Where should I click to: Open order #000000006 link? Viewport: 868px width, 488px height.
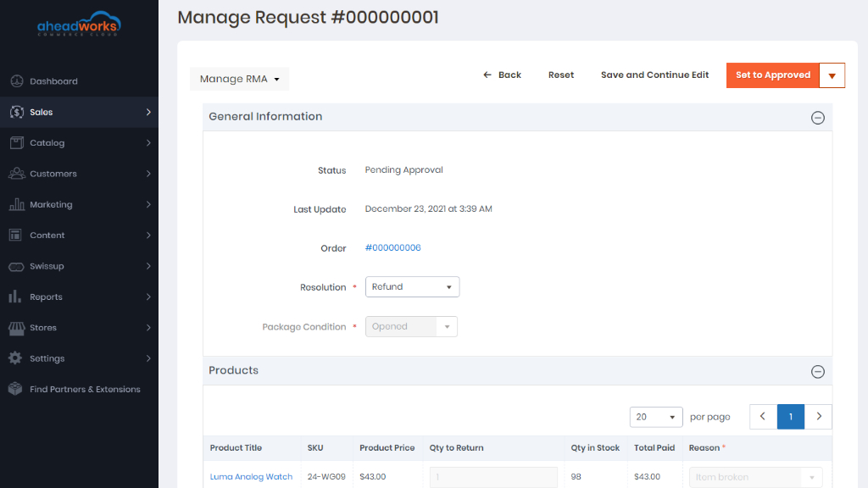point(393,247)
